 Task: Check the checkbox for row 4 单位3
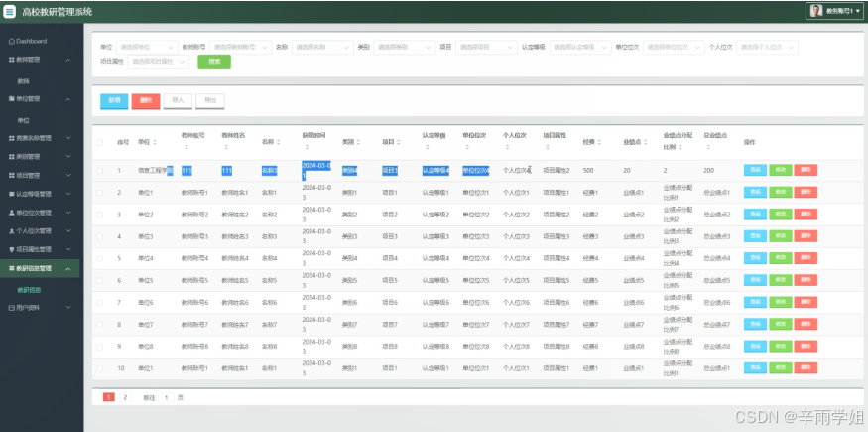point(99,236)
